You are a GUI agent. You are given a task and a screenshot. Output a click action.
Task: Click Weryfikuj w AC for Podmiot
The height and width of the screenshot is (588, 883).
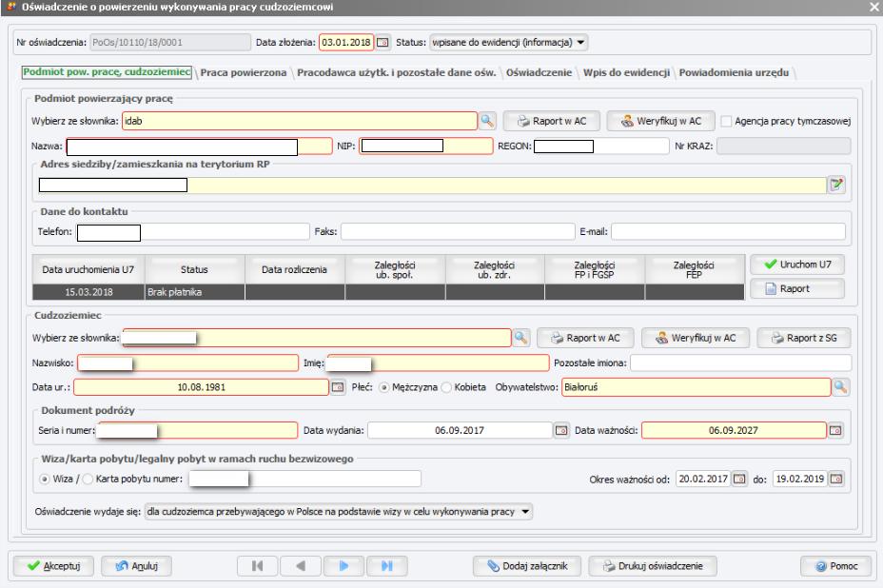tap(660, 121)
